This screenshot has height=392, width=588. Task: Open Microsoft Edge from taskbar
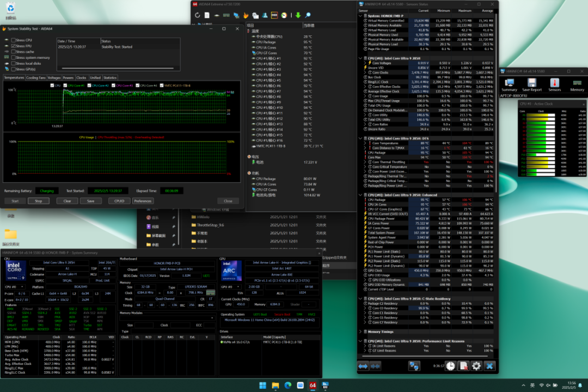(287, 385)
